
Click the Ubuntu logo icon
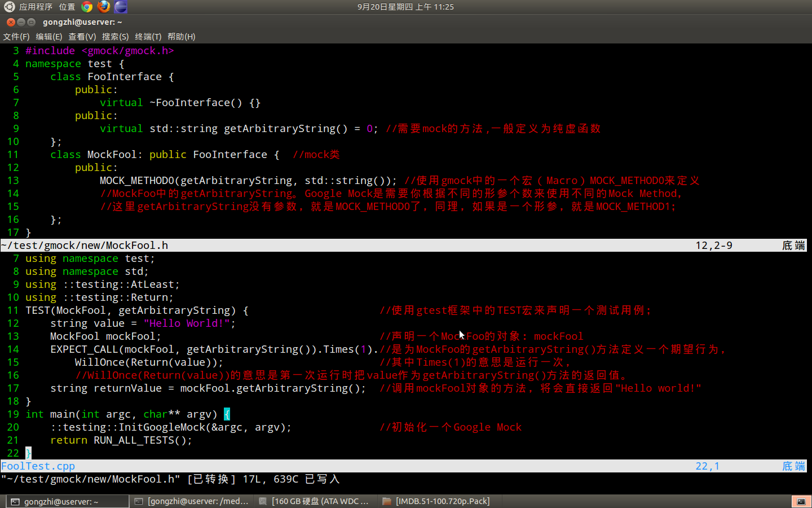coord(9,7)
